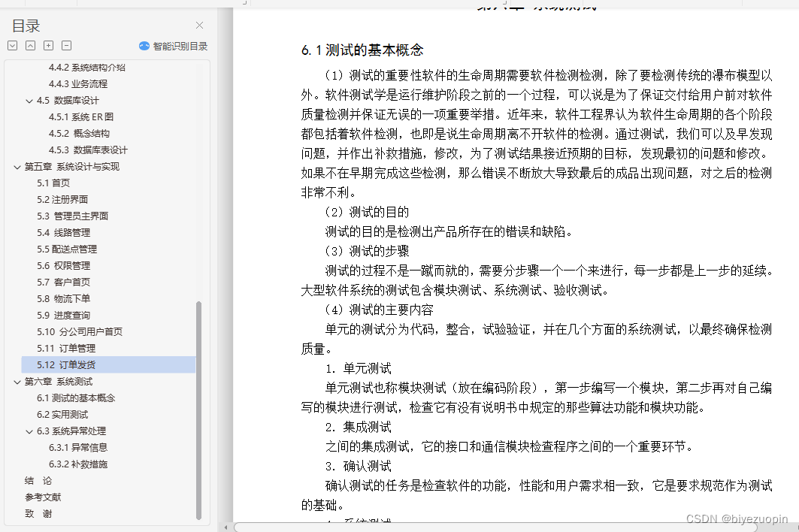Navigate to 5.3 管理员主界面
Screen dimensions: 799x532
[x=72, y=216]
